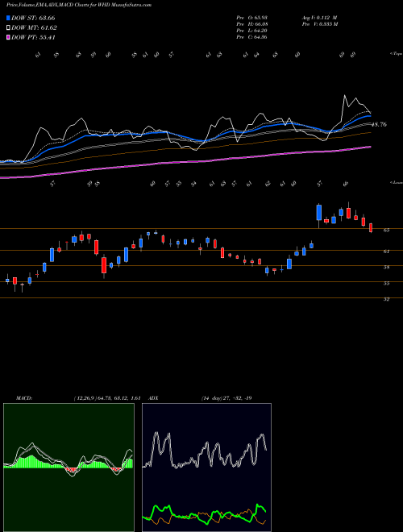Select the 'DOW PT: 55.41' legend text
The height and width of the screenshot is (532, 403).
[x=33, y=38]
